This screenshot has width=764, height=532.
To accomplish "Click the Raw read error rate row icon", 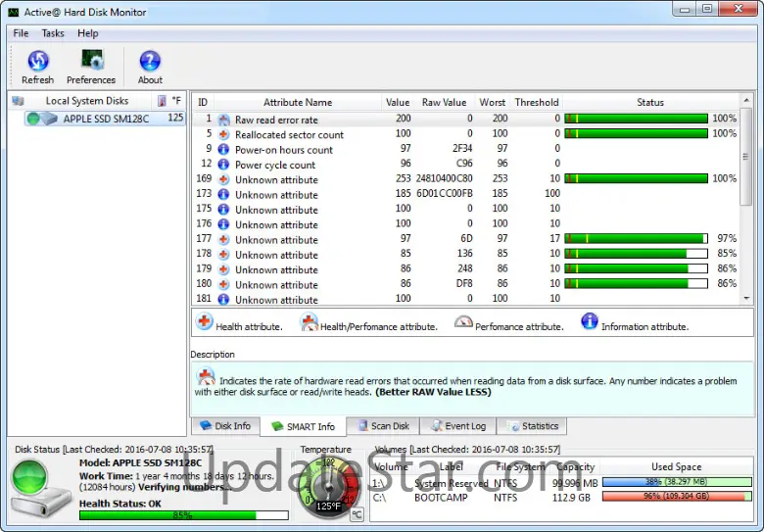I will pos(223,120).
